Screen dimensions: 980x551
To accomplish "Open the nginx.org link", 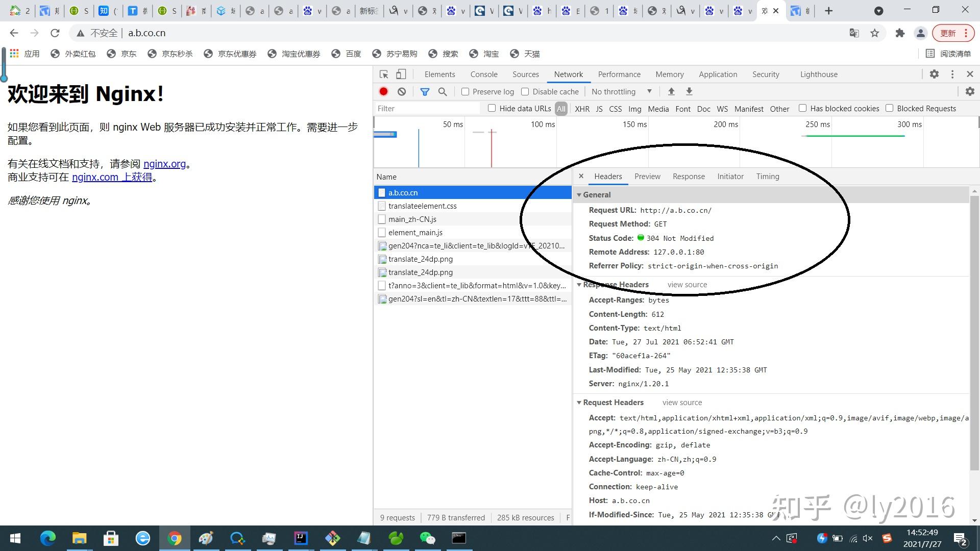I will pos(164,163).
